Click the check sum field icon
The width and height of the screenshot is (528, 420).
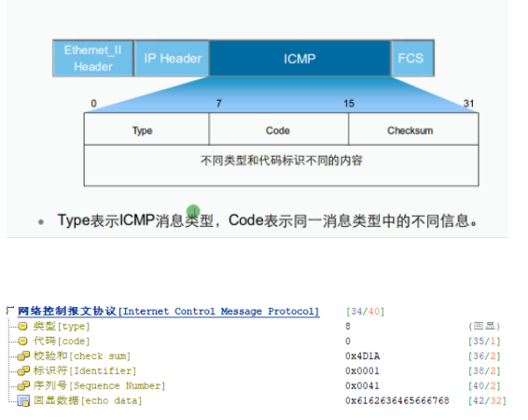coord(23,356)
